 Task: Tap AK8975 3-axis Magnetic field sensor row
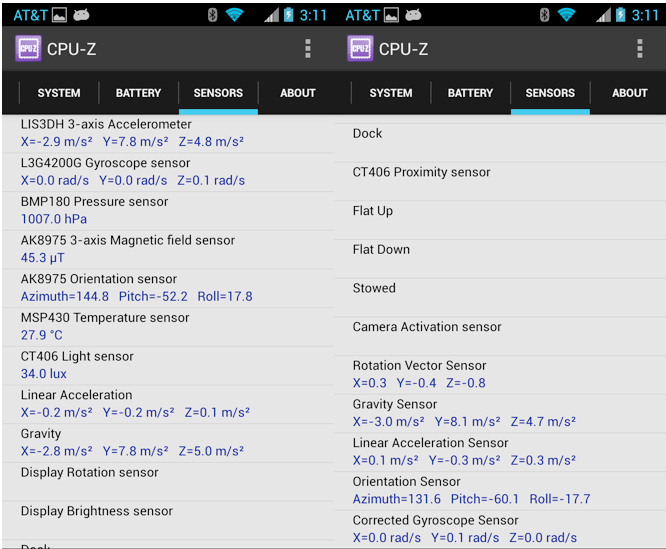168,249
